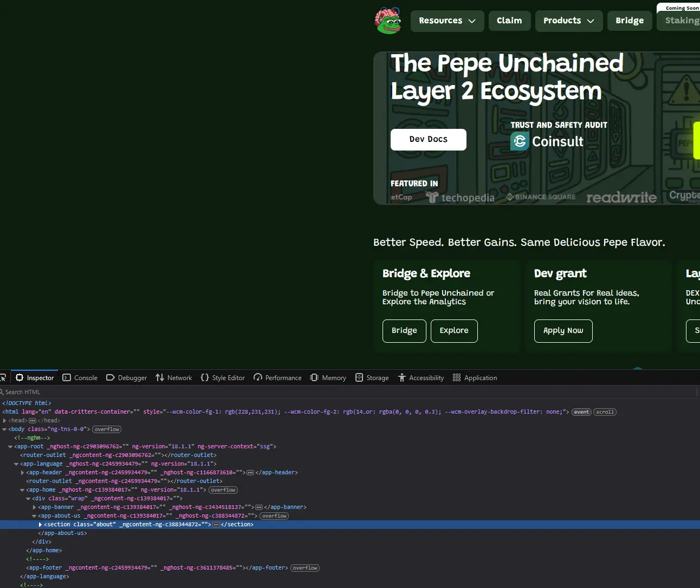This screenshot has height=588, width=700.
Task: Click the ellipsis badge in app-banner row
Action: (259, 507)
